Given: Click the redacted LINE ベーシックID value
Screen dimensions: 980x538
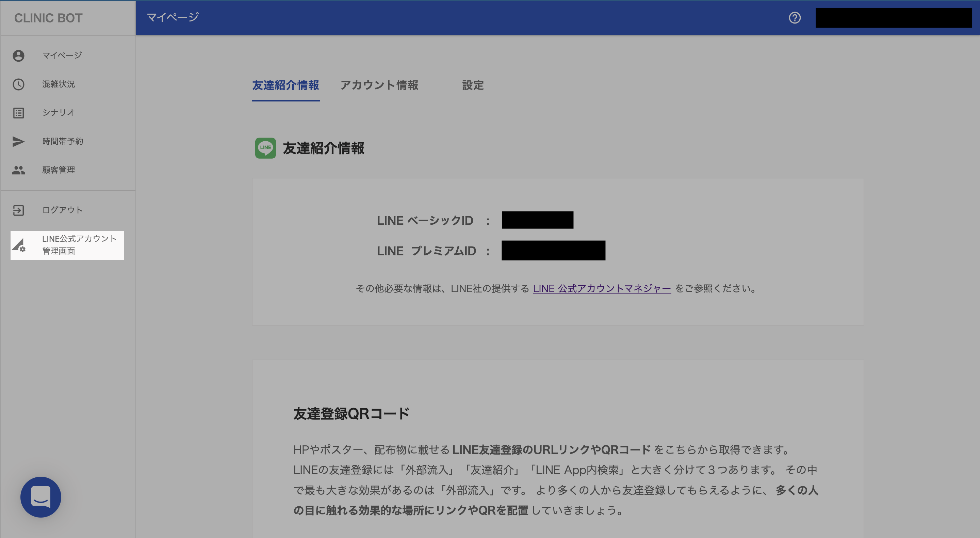Looking at the screenshot, I should click(x=537, y=220).
